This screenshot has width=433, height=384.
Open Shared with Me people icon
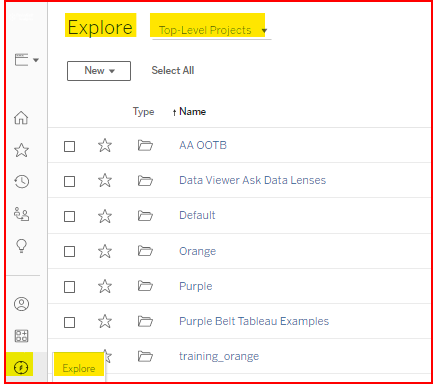tap(21, 214)
